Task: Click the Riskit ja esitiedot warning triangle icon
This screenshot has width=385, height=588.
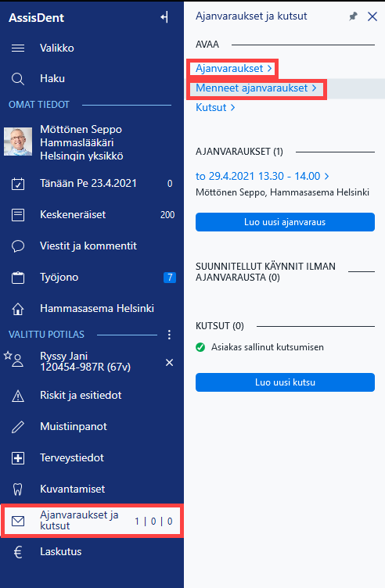Action: (x=18, y=396)
